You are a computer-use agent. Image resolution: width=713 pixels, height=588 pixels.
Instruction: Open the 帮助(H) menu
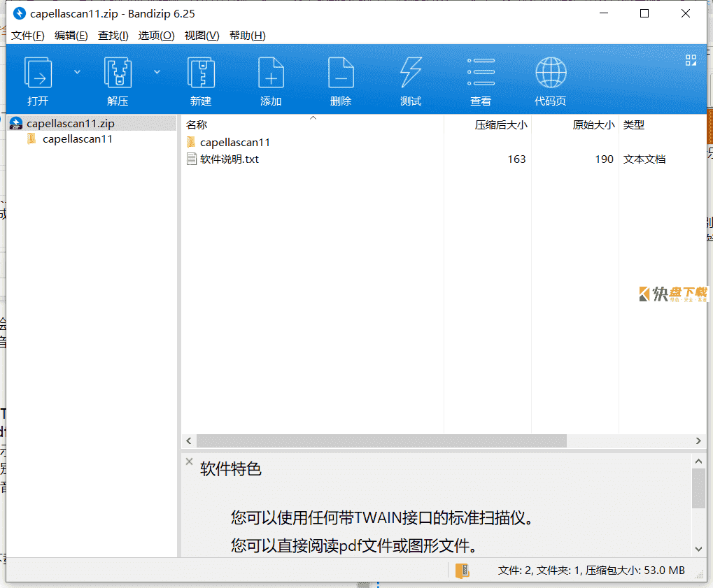(x=248, y=36)
